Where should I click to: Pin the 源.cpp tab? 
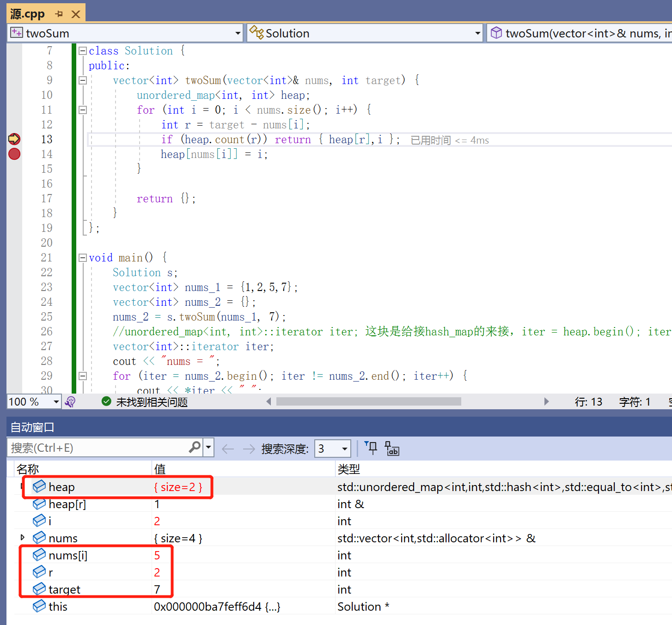pyautogui.click(x=59, y=14)
